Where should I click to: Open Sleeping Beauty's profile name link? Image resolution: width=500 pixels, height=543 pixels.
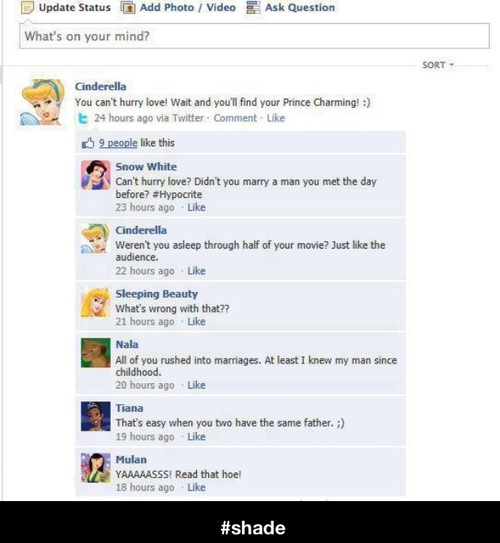point(157,294)
